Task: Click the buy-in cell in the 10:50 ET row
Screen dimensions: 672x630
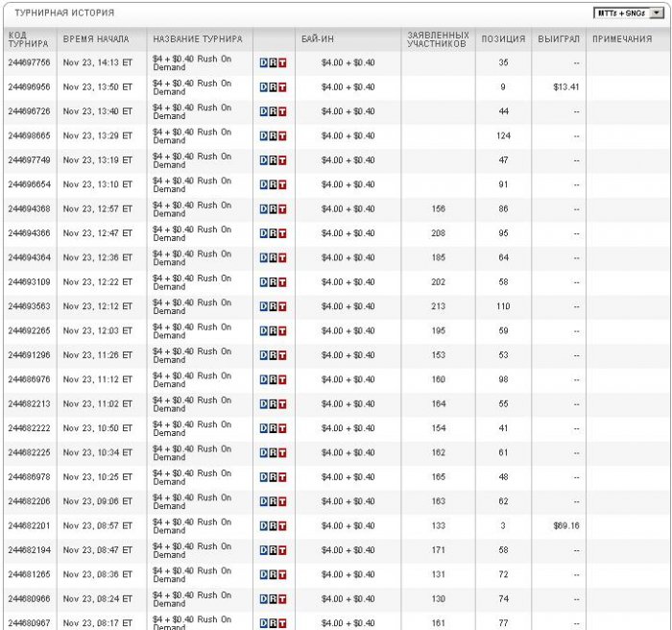Action: pyautogui.click(x=348, y=428)
